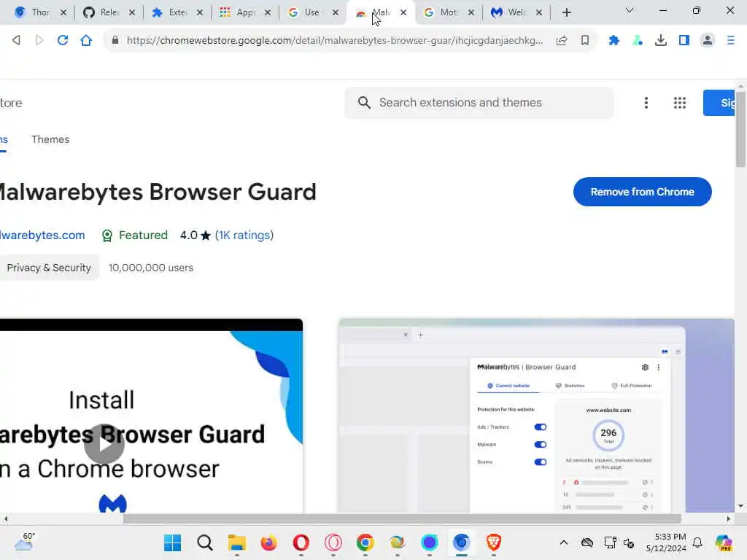
Task: Share this page via the share icon
Action: click(562, 41)
